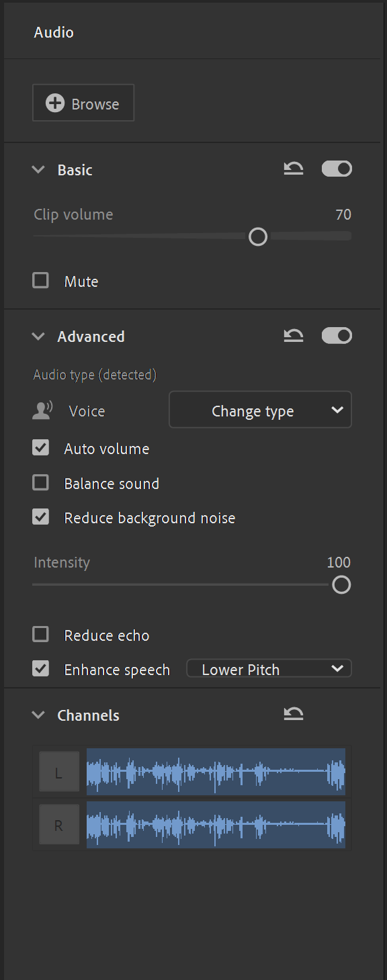
Task: Reset the Channels settings
Action: (x=294, y=715)
